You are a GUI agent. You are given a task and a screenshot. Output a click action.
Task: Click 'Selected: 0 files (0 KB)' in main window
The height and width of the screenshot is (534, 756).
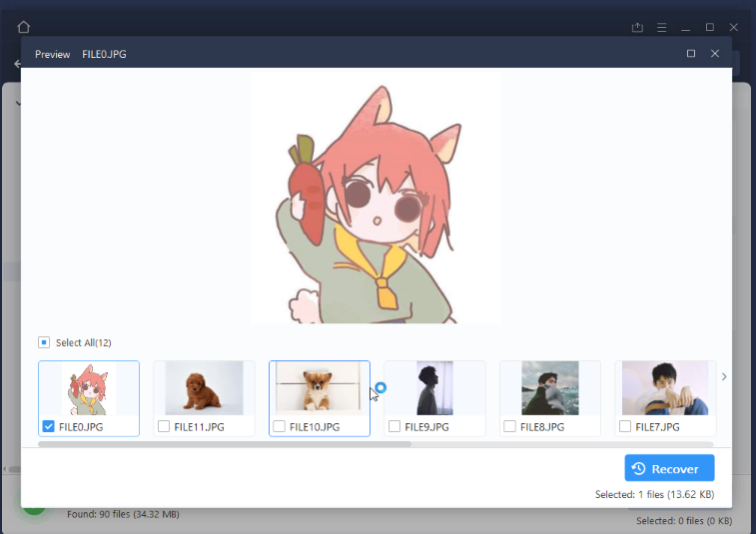tap(684, 521)
